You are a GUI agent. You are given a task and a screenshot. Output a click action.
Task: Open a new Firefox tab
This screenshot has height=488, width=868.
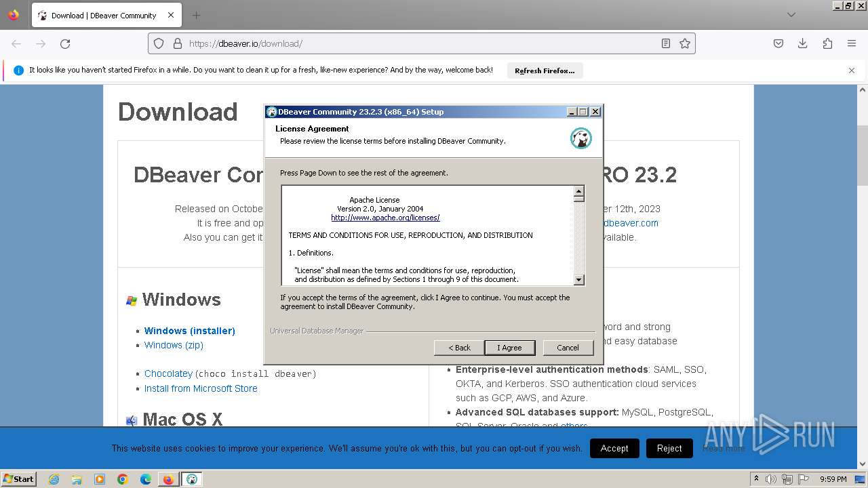196,15
